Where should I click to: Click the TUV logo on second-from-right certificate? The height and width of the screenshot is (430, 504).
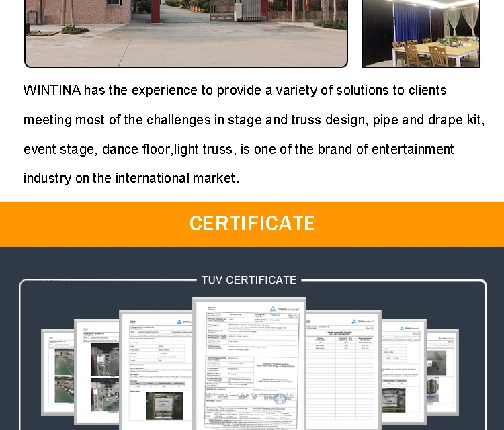point(409,328)
